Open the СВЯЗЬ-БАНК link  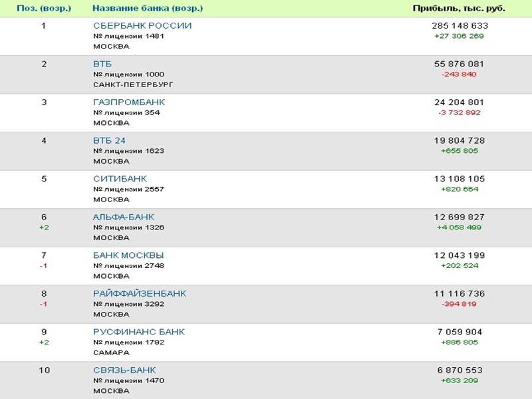point(124,370)
